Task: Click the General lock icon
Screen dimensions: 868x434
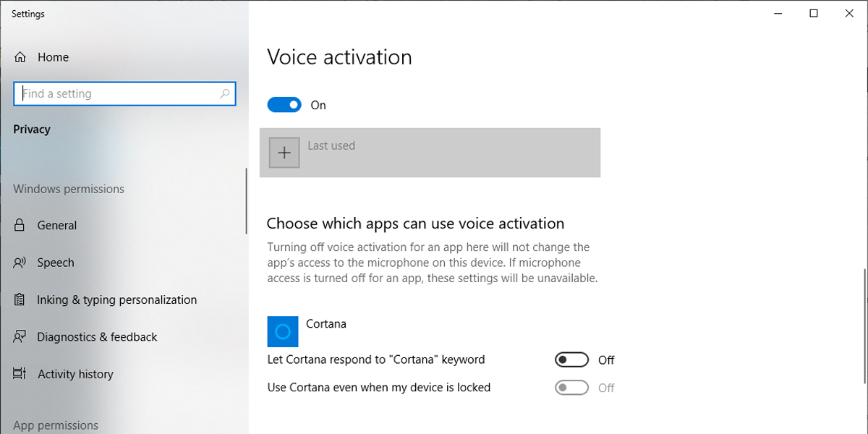Action: [x=20, y=226]
